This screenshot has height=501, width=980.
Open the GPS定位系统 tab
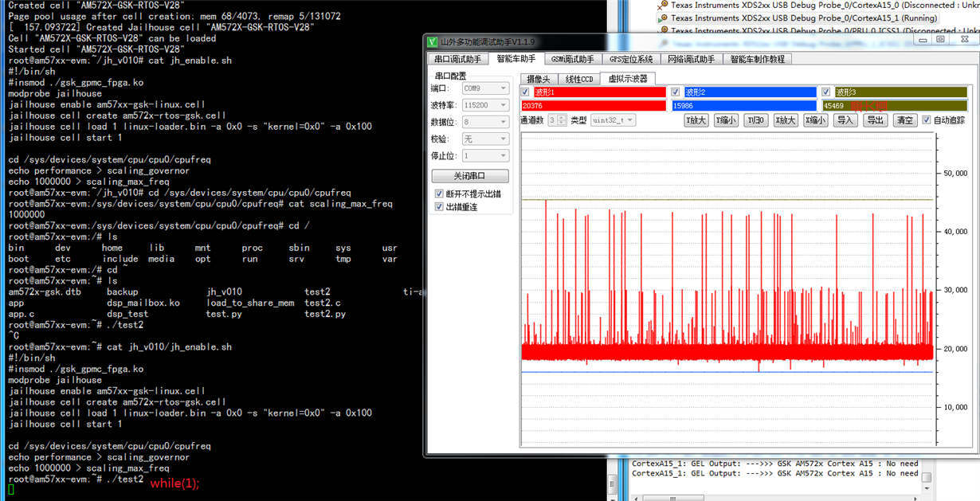pyautogui.click(x=631, y=59)
